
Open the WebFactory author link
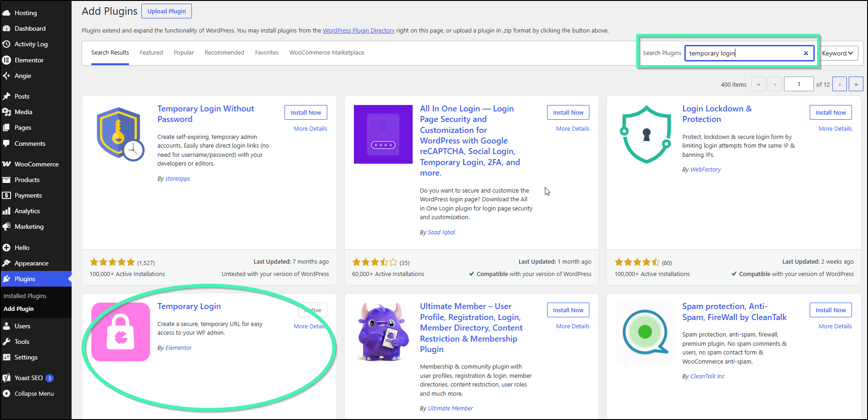706,170
